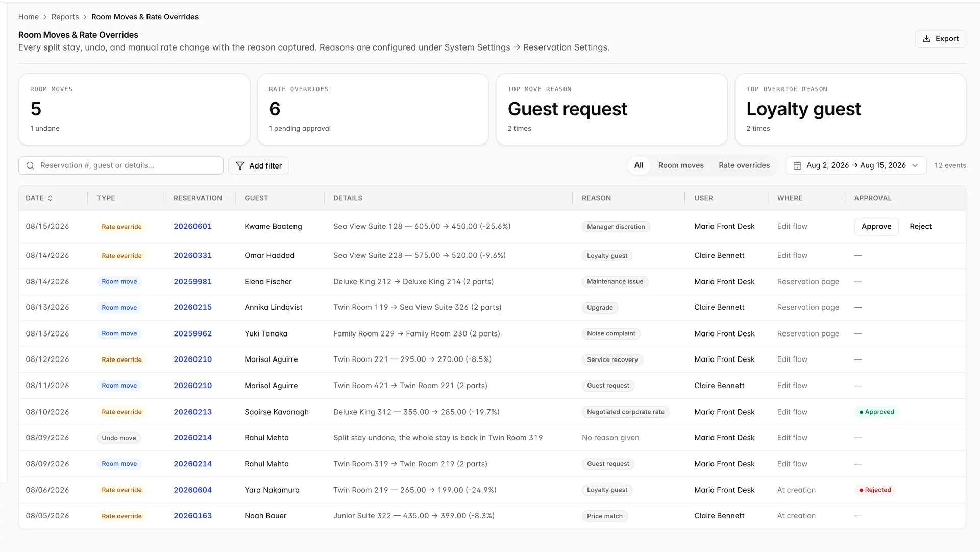980x552 pixels.
Task: Open reservation 20260601
Action: tap(192, 226)
